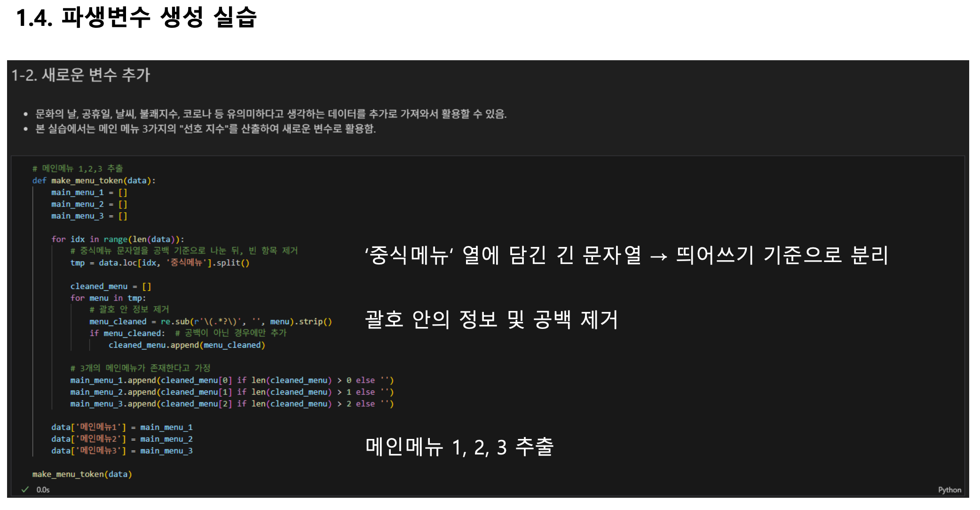Viewport: 980px width, 510px height.
Task: Click annotation '괄호 안의 정보 및 공백 제거'
Action: pyautogui.click(x=491, y=320)
